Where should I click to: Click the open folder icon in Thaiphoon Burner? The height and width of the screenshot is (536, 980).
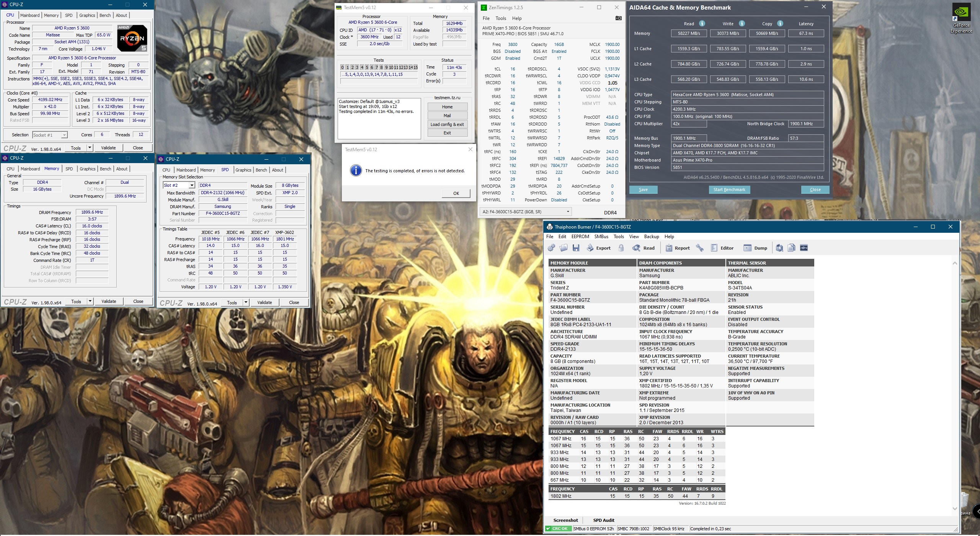click(563, 248)
